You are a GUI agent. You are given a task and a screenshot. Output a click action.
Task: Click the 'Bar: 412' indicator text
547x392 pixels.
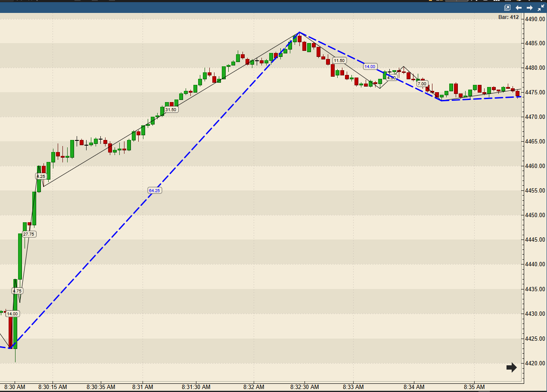point(508,17)
